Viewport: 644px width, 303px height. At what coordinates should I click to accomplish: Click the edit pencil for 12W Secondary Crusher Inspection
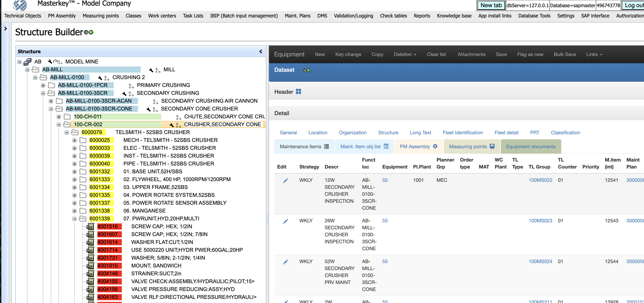point(285,180)
